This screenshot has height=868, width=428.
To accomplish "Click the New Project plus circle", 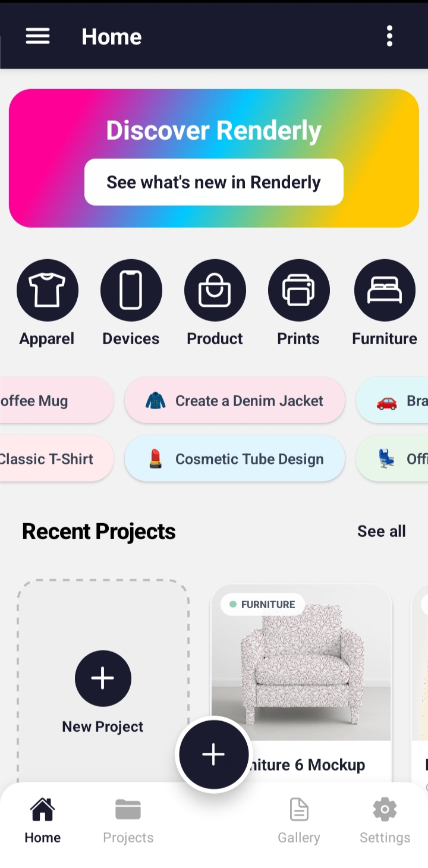I will point(103,678).
